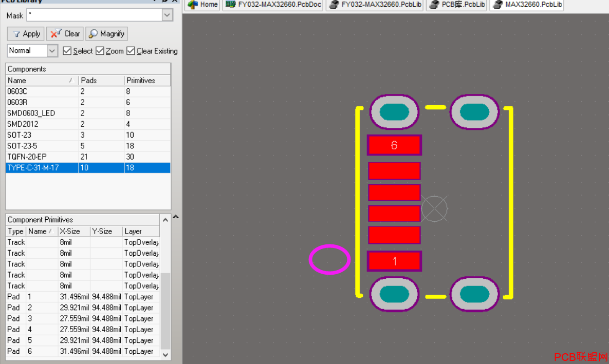Click red pad 1 in footprint
Viewport: 609px width, 364px height.
[394, 261]
